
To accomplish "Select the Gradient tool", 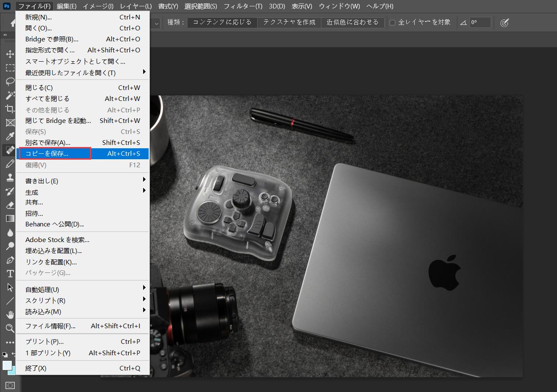I will pos(10,218).
